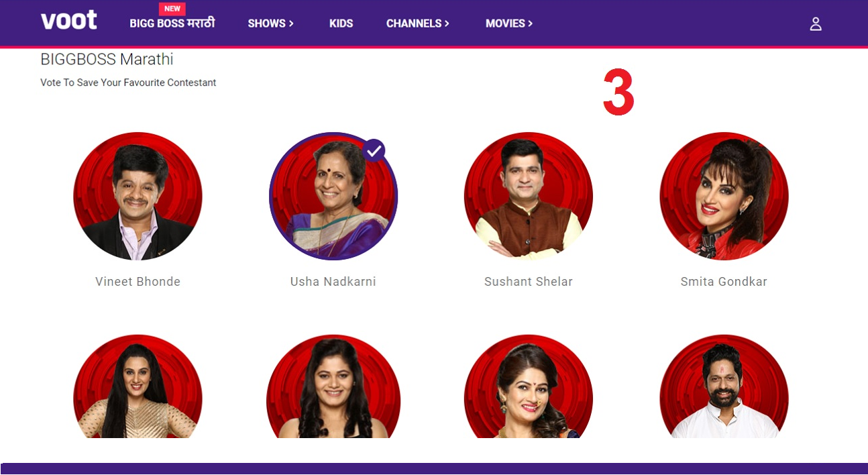Select the second-row woman with curly hair
The image size is (868, 475).
coord(333,387)
